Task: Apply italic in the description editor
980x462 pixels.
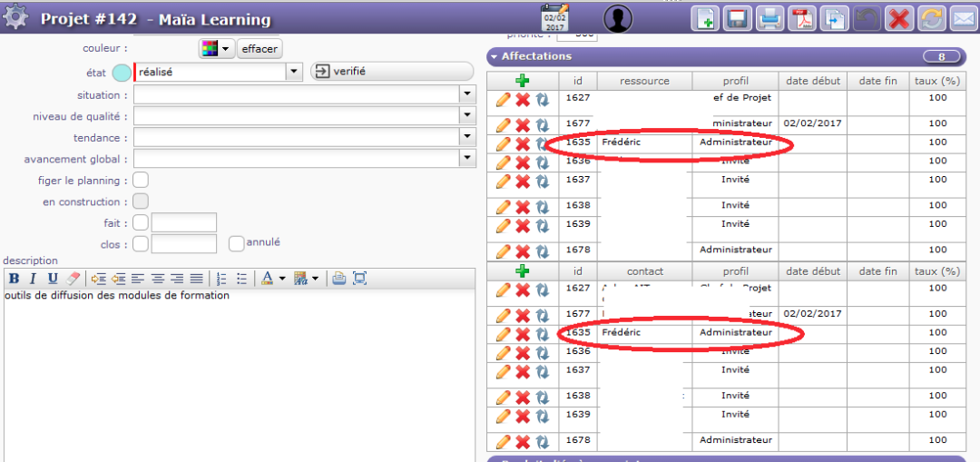Action: click(x=34, y=279)
